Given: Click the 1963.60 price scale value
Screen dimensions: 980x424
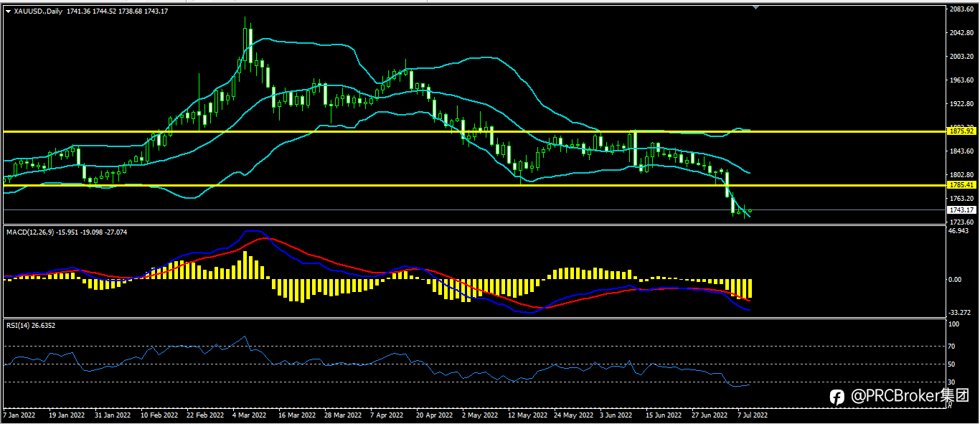Looking at the screenshot, I should click(x=960, y=80).
